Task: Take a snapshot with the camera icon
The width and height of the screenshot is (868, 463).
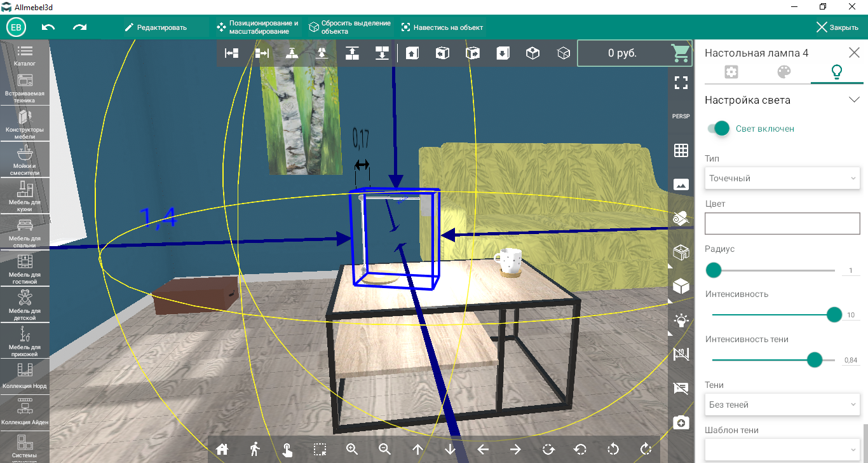Action: pyautogui.click(x=681, y=422)
